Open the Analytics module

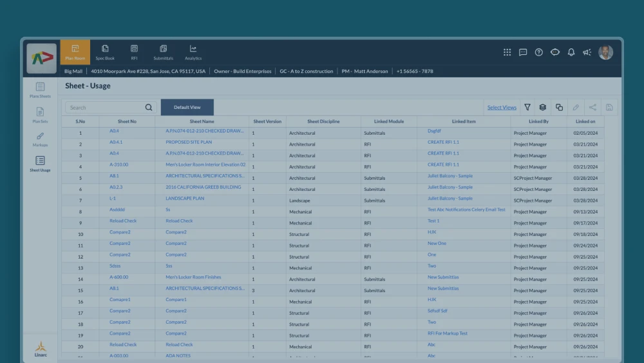click(193, 52)
